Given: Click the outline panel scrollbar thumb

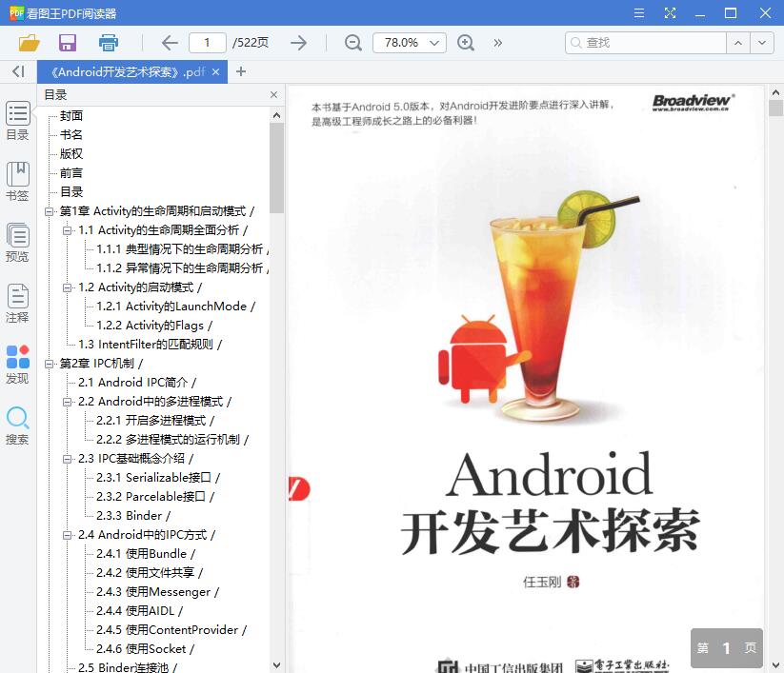Looking at the screenshot, I should click(x=276, y=168).
